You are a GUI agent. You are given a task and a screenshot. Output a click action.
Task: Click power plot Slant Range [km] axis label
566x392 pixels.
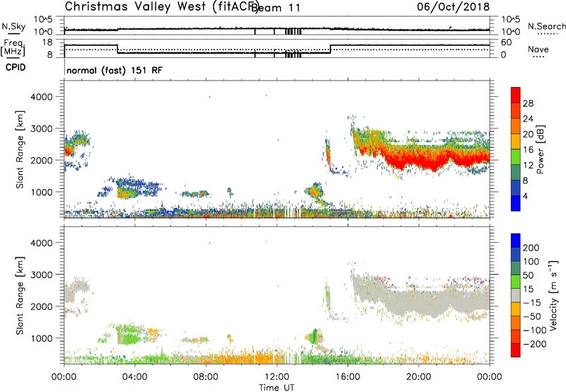[x=20, y=149]
